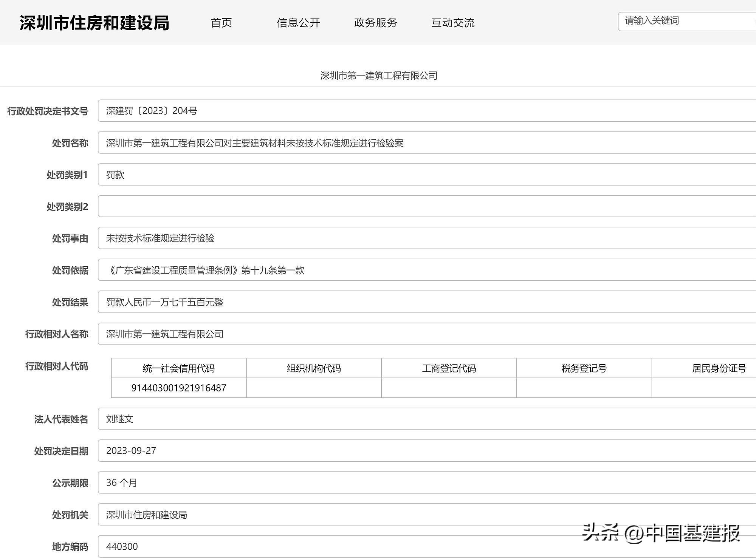756x558 pixels.
Task: Open the 政务服务 navigation menu item
Action: pyautogui.click(x=375, y=23)
